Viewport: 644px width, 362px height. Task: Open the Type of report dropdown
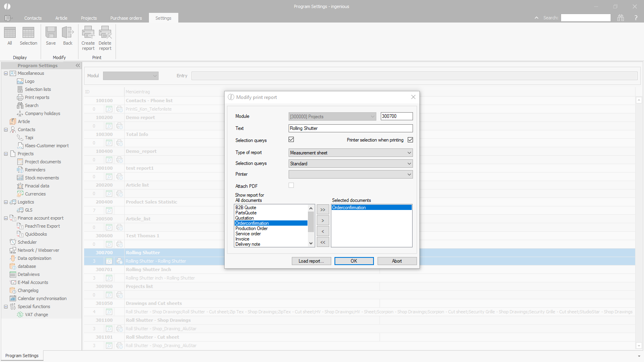pyautogui.click(x=351, y=153)
